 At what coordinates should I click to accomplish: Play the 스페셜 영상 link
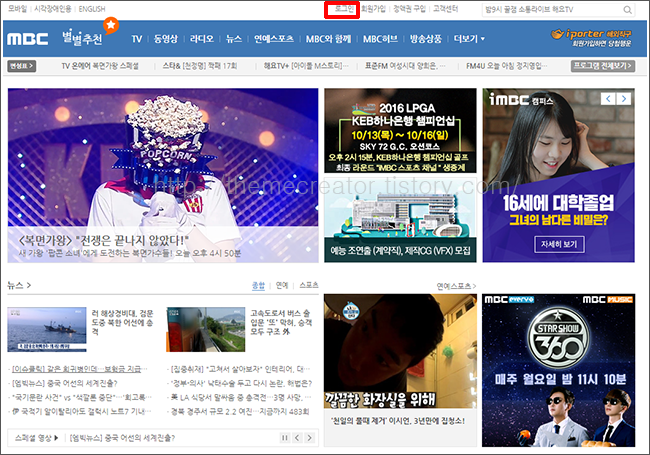pyautogui.click(x=36, y=438)
